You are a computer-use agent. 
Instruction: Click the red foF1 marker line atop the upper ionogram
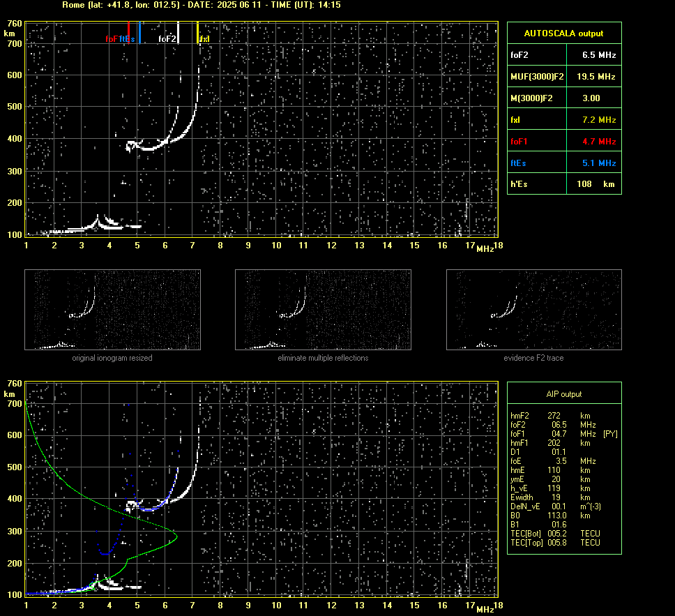point(128,32)
